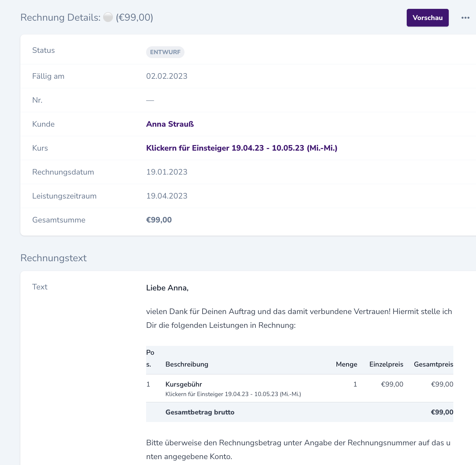This screenshot has height=465, width=476.
Task: Click the greeting Liebe Anna,
Action: (x=167, y=288)
